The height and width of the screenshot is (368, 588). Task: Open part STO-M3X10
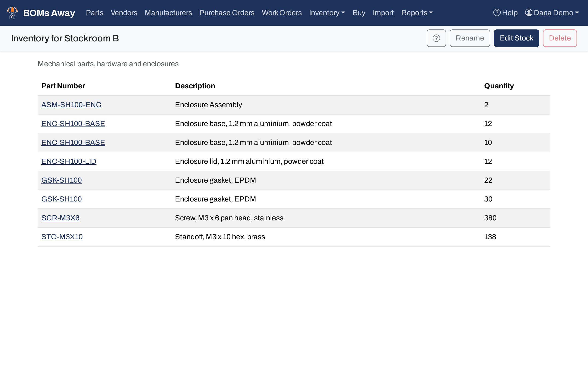click(x=62, y=237)
